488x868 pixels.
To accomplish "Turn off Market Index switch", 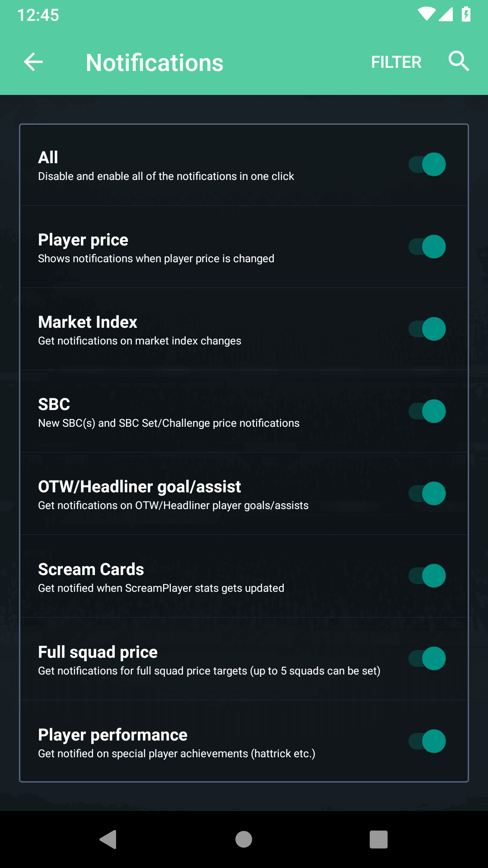I will (x=427, y=329).
